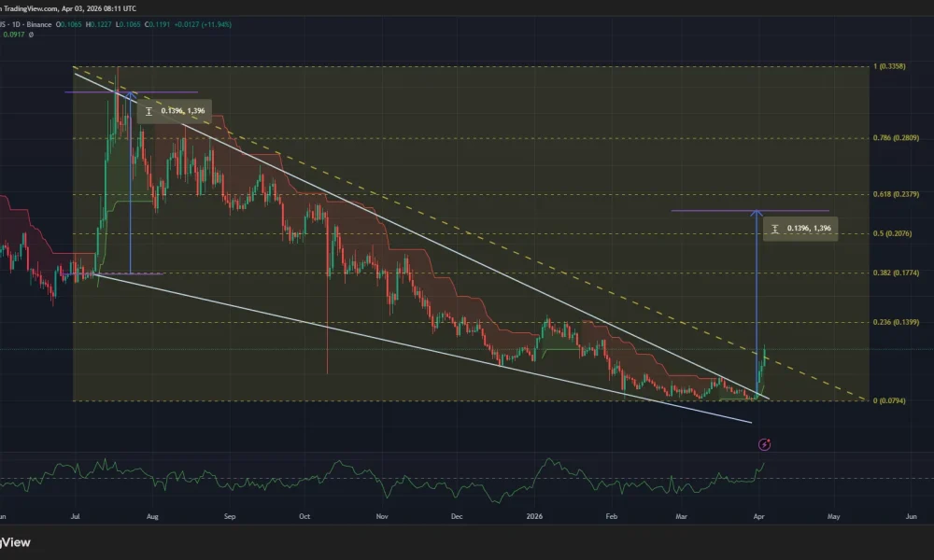The image size is (934, 560).
Task: Click the flash event icon near recent candles
Action: (764, 444)
